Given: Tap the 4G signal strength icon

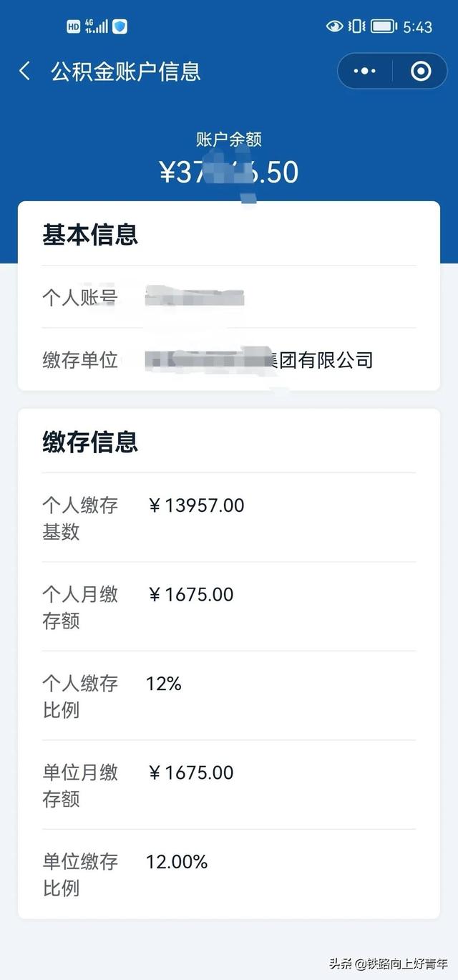Looking at the screenshot, I should point(96,26).
